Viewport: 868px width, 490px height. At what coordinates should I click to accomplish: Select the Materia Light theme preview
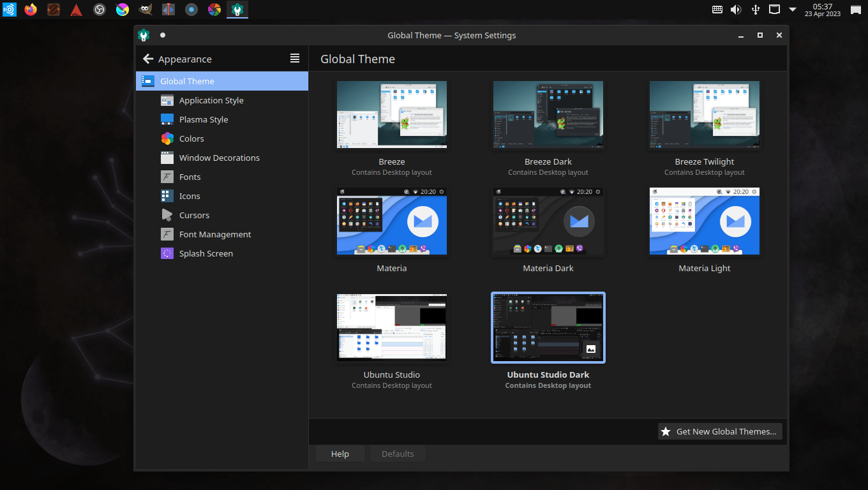click(705, 222)
